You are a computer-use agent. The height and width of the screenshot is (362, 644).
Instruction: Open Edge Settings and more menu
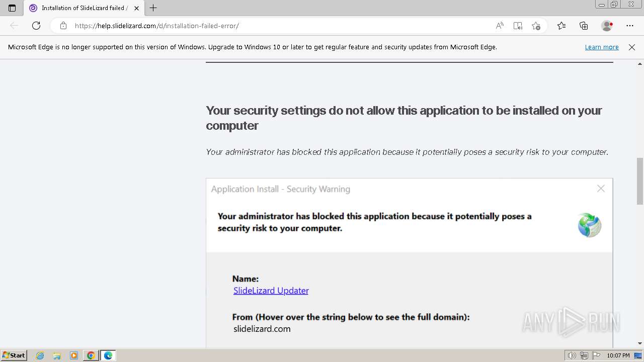(x=630, y=26)
